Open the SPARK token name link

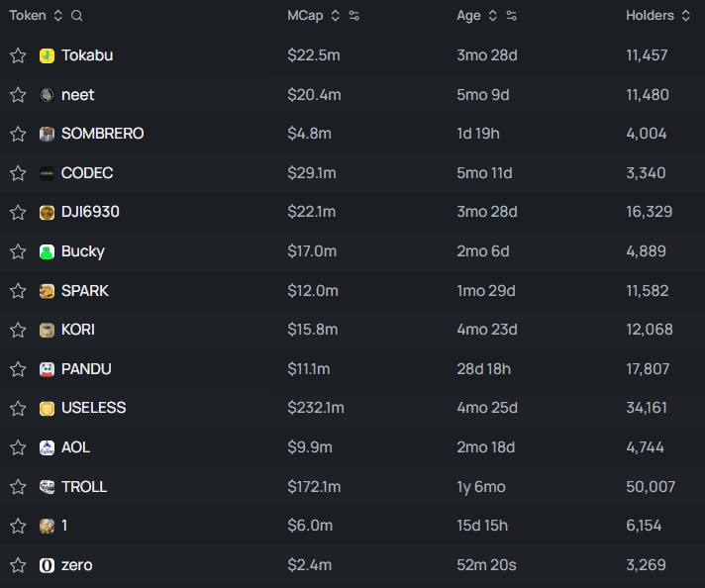(85, 291)
